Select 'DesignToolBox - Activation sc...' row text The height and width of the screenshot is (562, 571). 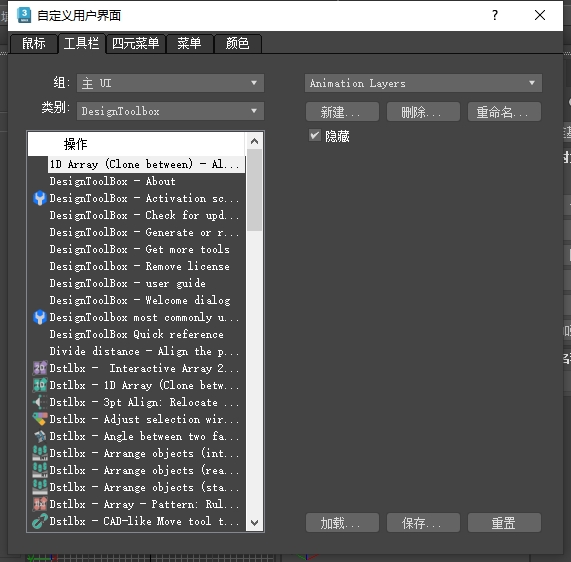[144, 199]
